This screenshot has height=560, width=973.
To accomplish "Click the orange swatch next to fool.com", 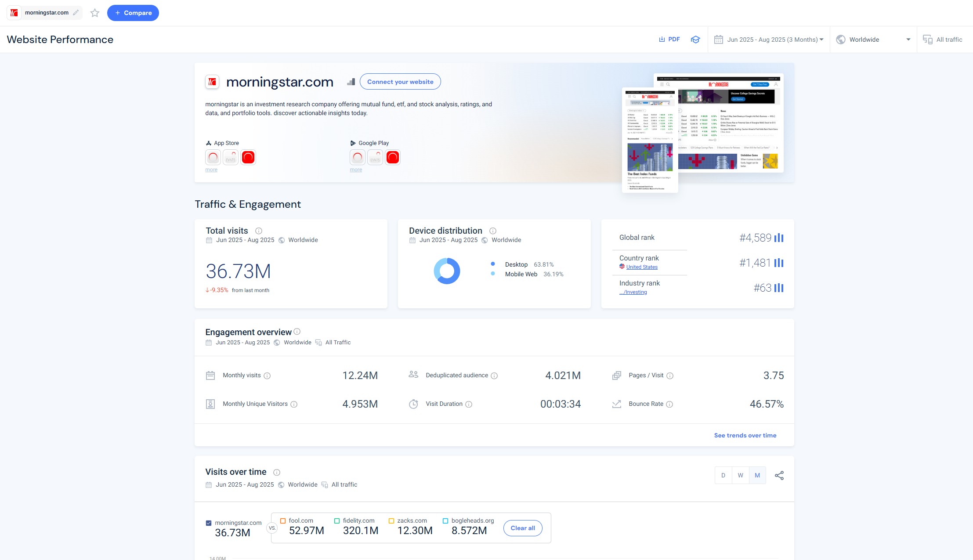I will click(282, 520).
